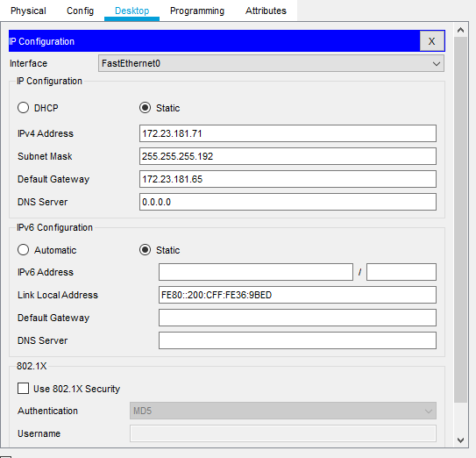Click the 'Link Local Address' label

[58, 295]
